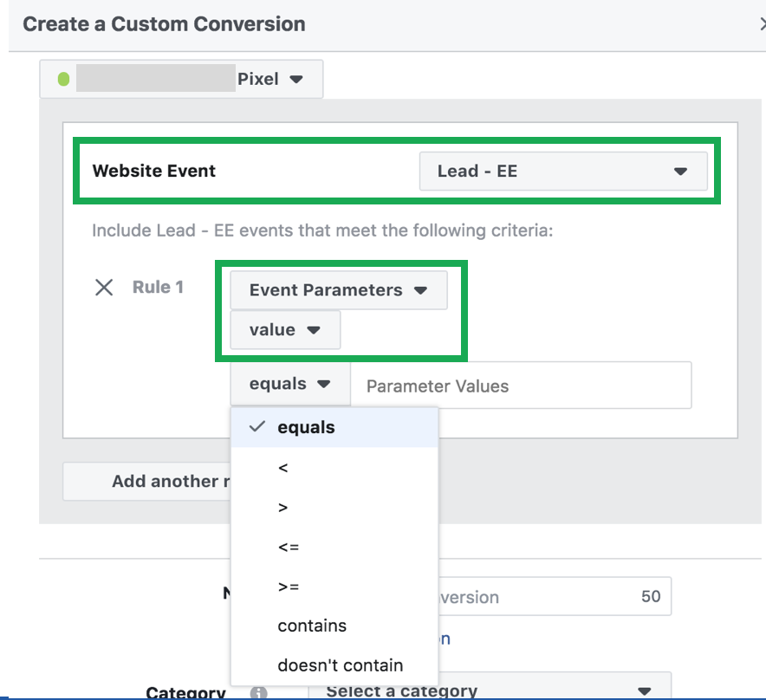Expand the value parameter dropdown
This screenshot has height=700, width=766.
pyautogui.click(x=285, y=330)
